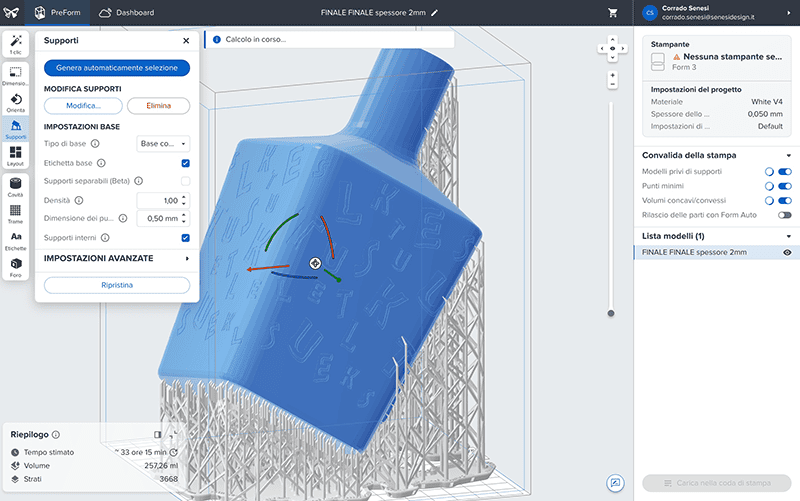Open the shopping cart
Screen dimensions: 800x501
click(x=613, y=13)
